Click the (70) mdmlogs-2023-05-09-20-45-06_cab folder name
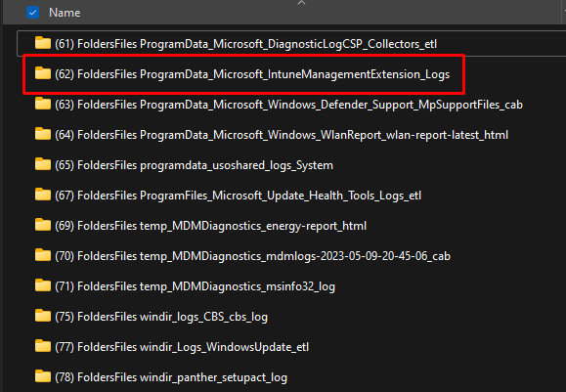The height and width of the screenshot is (392, 566). coord(252,256)
